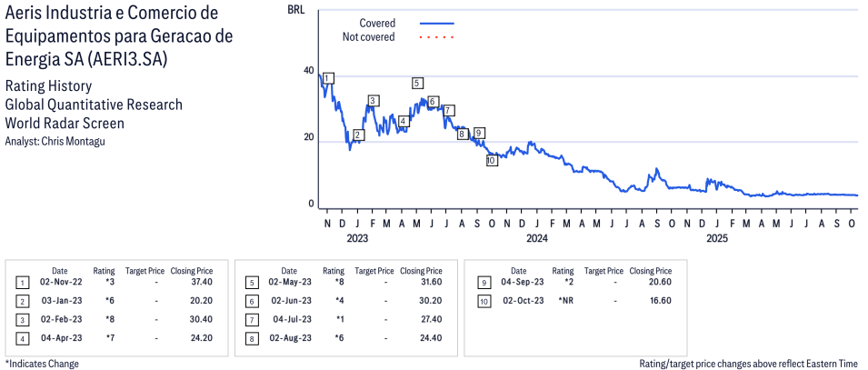Click the 02-Nov-22 date in the rating table
This screenshot has width=868, height=370.
(x=60, y=283)
